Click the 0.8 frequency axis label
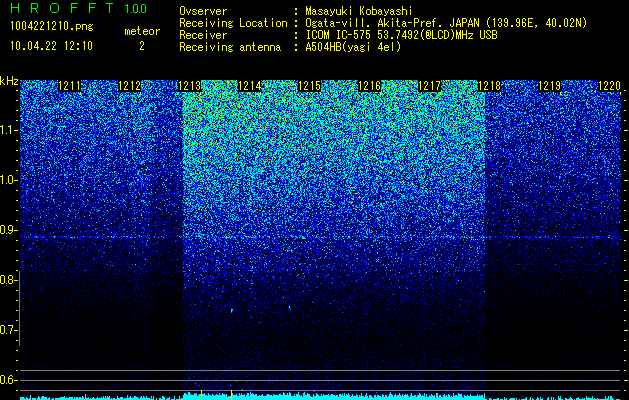Viewport: 629px width, 400px height. coord(8,280)
